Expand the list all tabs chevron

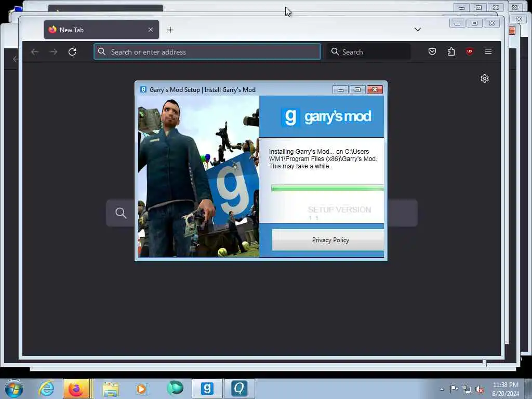pos(418,30)
